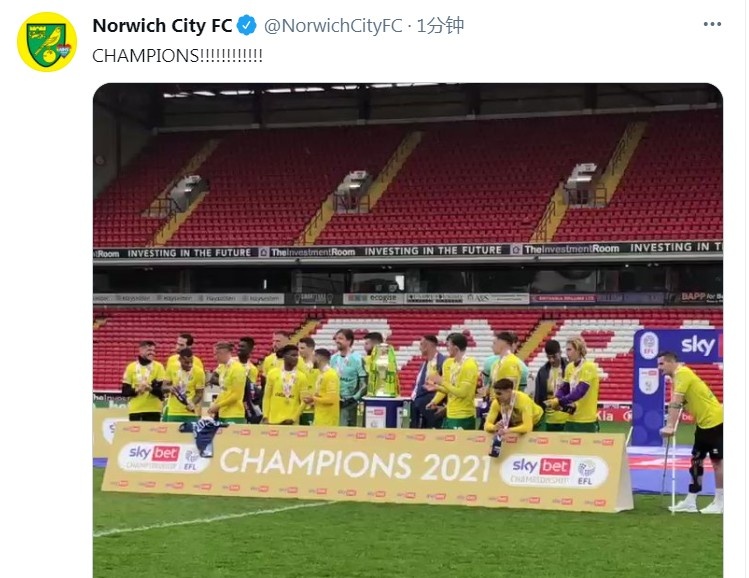Click the CHAMPIONS 2021 board text
The image size is (749, 578).
coord(355,465)
